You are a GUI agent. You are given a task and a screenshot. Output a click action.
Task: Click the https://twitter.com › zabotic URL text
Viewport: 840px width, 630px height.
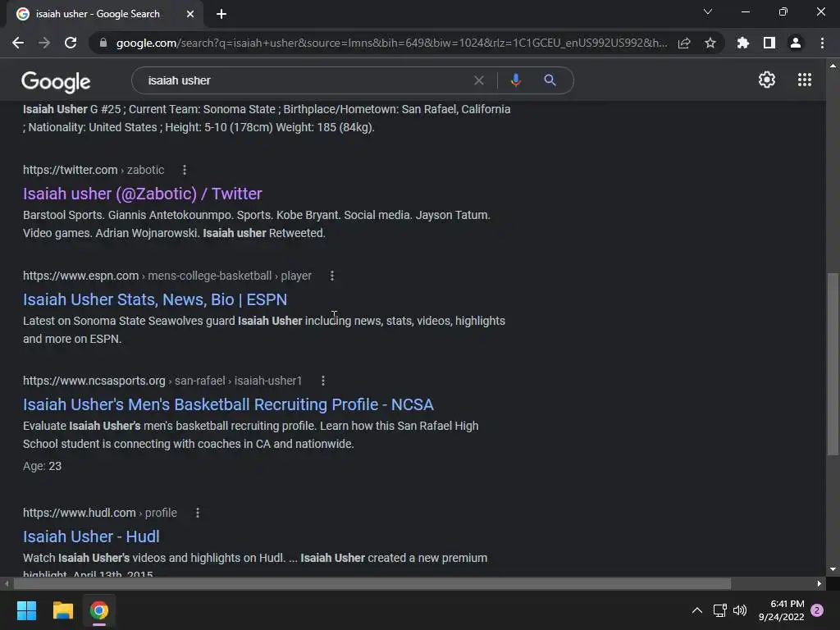[94, 170]
